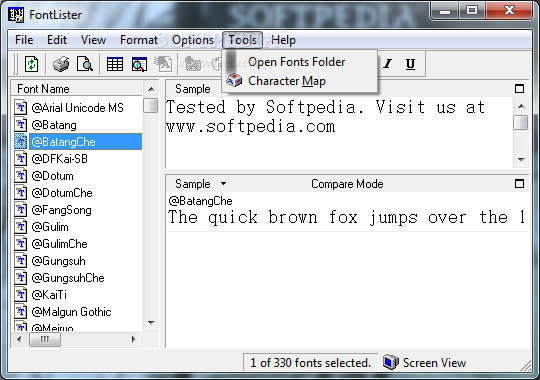
Task: Open the Options menu
Action: point(193,40)
